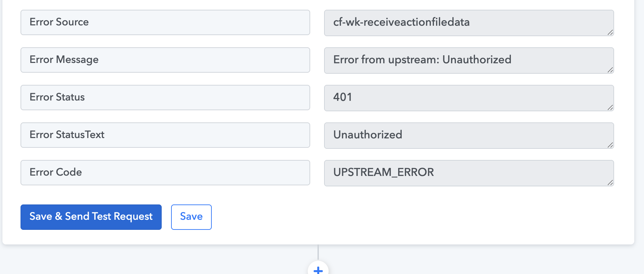This screenshot has height=274, width=644.
Task: Click the connector line above the plus button
Action: point(318,252)
